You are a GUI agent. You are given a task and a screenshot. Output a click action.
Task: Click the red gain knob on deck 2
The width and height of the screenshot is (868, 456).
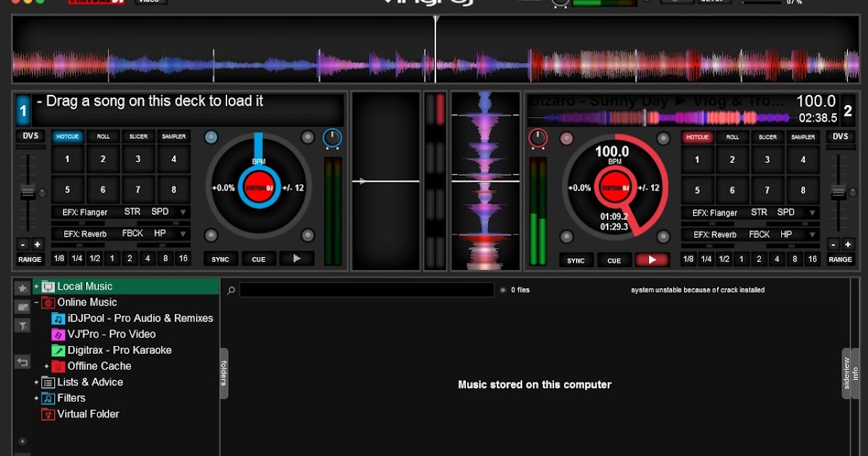pos(538,138)
